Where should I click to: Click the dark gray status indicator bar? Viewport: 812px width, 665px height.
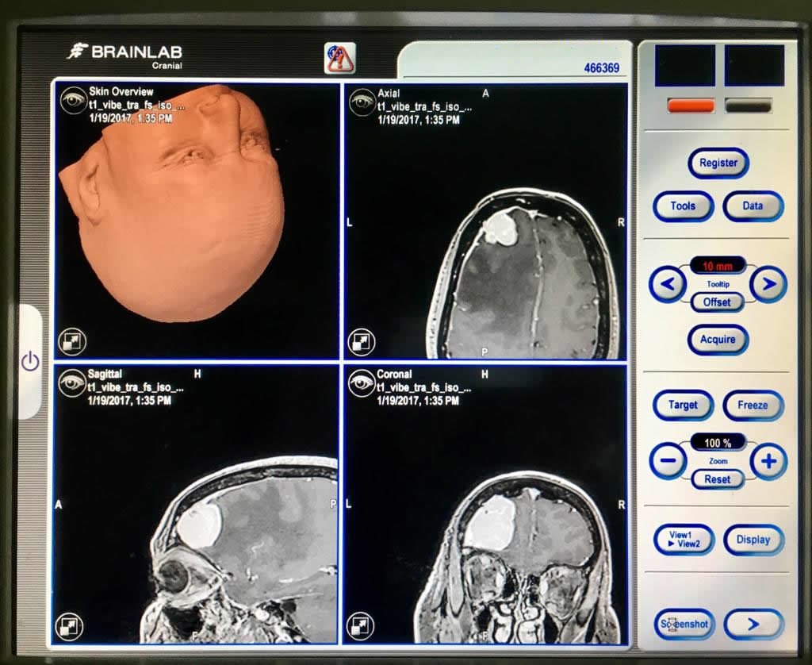(749, 106)
